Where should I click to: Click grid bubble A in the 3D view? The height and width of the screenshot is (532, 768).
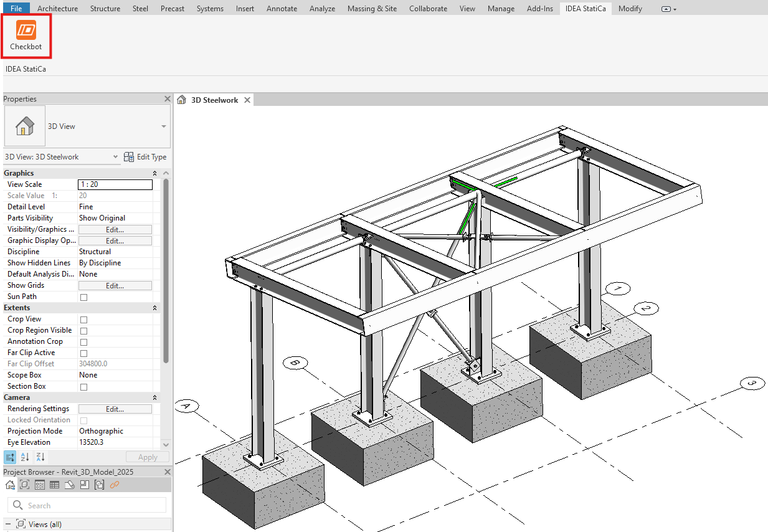point(186,406)
